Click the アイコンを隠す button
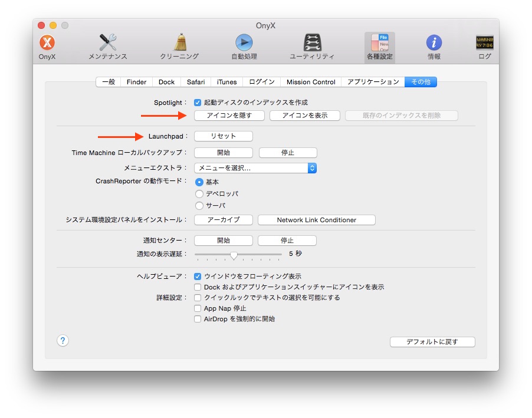Image resolution: width=532 pixels, height=418 pixels. [x=229, y=116]
